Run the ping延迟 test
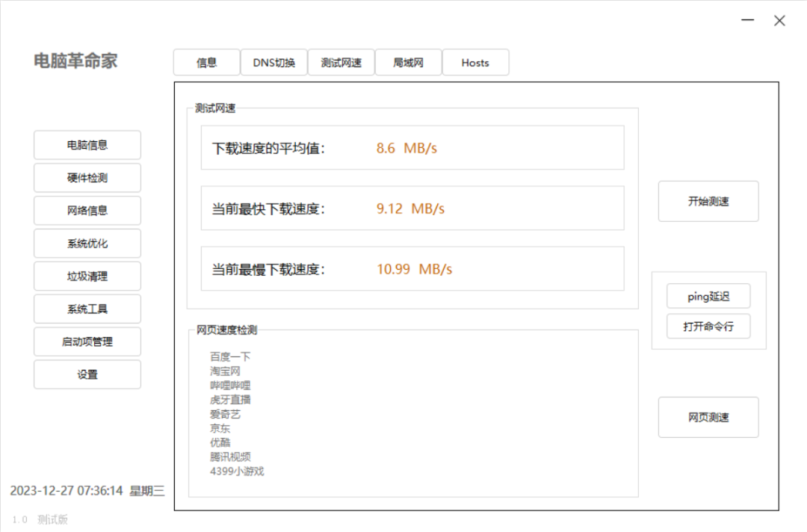Screen dimensions: 807x532 click(x=708, y=297)
